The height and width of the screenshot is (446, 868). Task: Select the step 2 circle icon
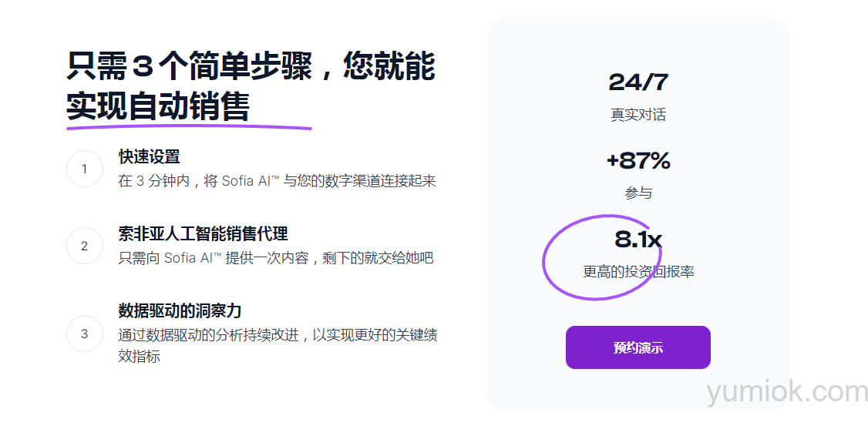coord(85,246)
